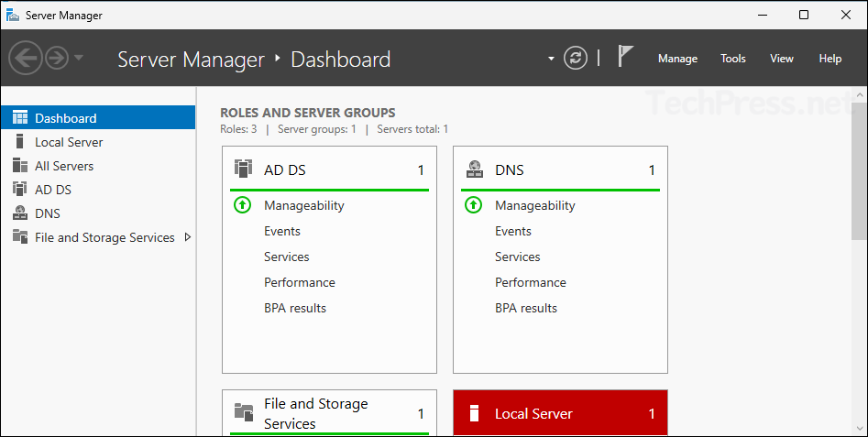Click the Local Server tile server count
This screenshot has width=868, height=437.
pyautogui.click(x=652, y=414)
